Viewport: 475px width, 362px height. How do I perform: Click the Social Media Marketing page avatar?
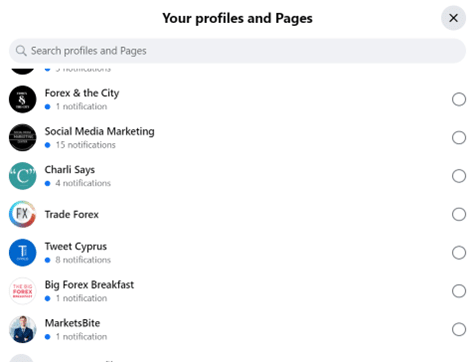23,138
